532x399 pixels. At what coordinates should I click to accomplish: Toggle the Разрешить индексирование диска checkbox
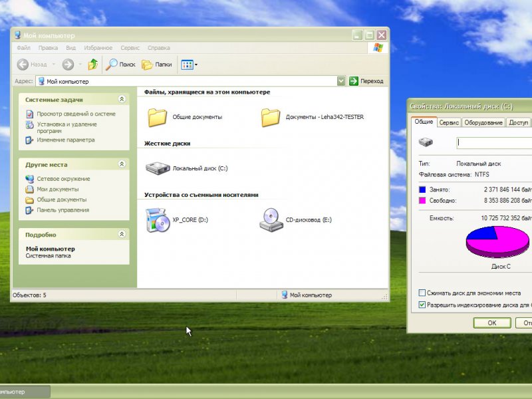point(422,305)
